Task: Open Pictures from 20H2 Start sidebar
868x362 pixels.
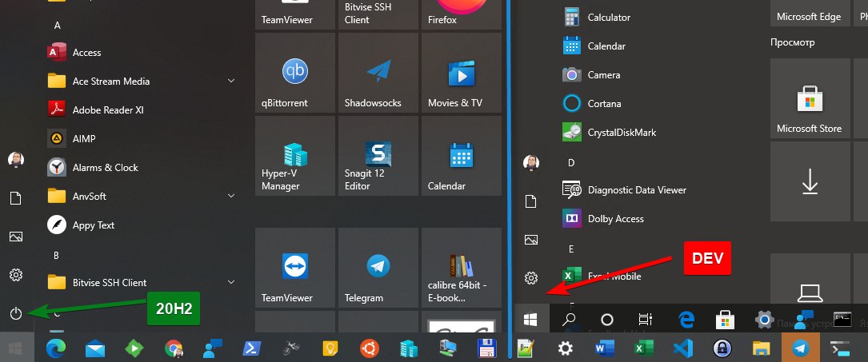Action: tap(16, 237)
